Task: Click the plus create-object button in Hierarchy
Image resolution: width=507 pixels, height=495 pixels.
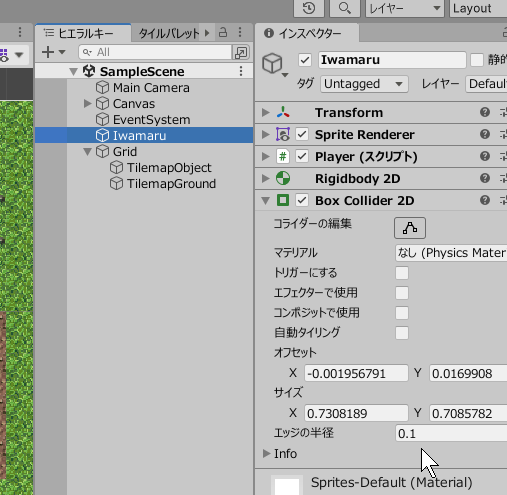Action: click(48, 52)
